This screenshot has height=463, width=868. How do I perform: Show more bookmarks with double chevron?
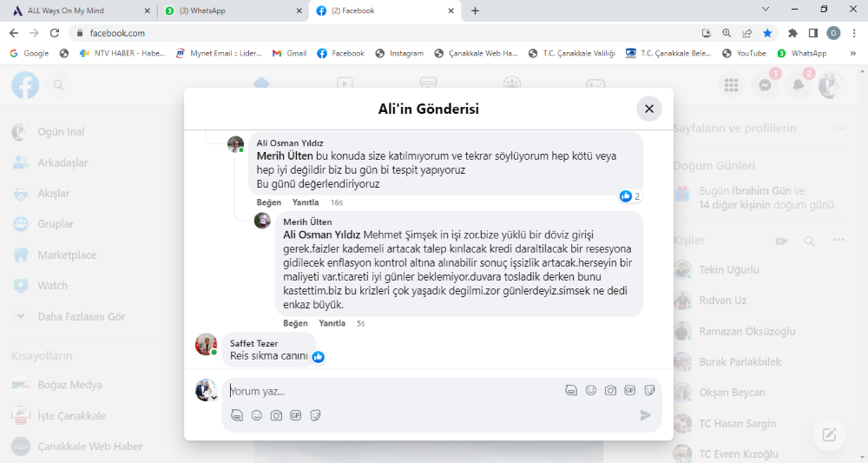click(853, 53)
